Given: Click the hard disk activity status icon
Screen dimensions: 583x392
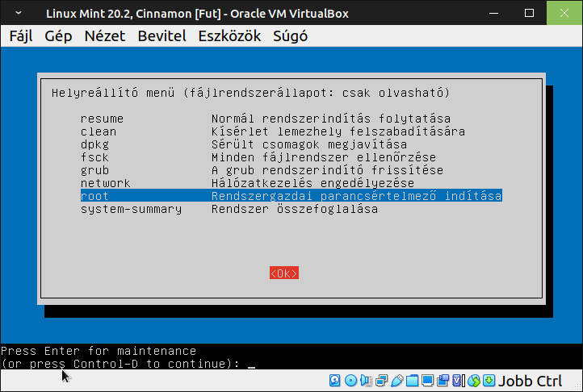Looking at the screenshot, I should point(334,381).
